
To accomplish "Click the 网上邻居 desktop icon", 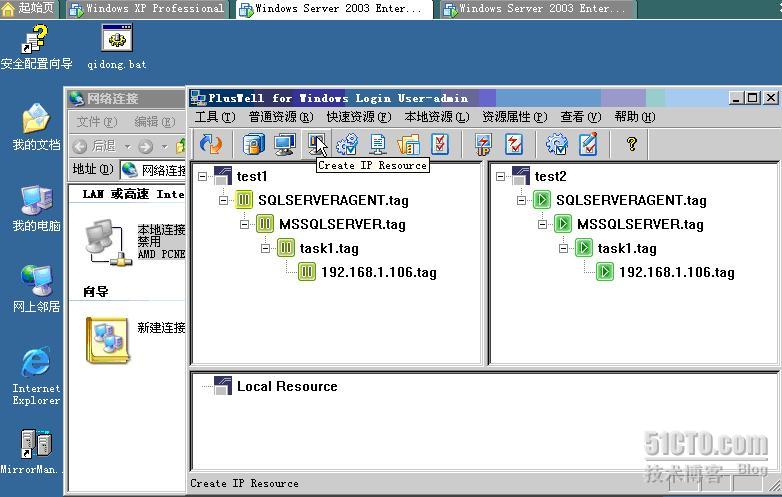I will [x=36, y=289].
